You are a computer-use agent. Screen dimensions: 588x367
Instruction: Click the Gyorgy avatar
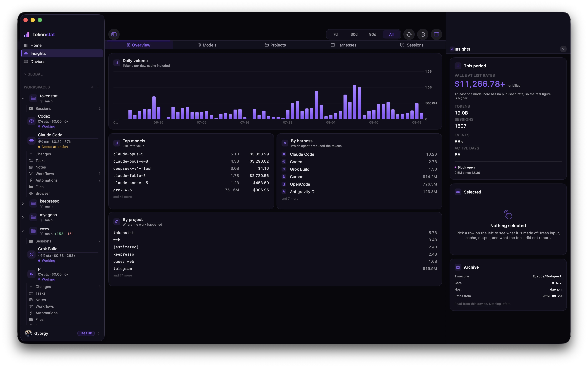pyautogui.click(x=28, y=333)
